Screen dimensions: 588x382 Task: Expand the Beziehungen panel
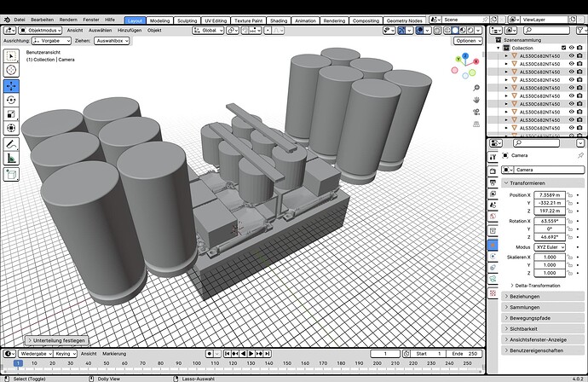(x=543, y=297)
